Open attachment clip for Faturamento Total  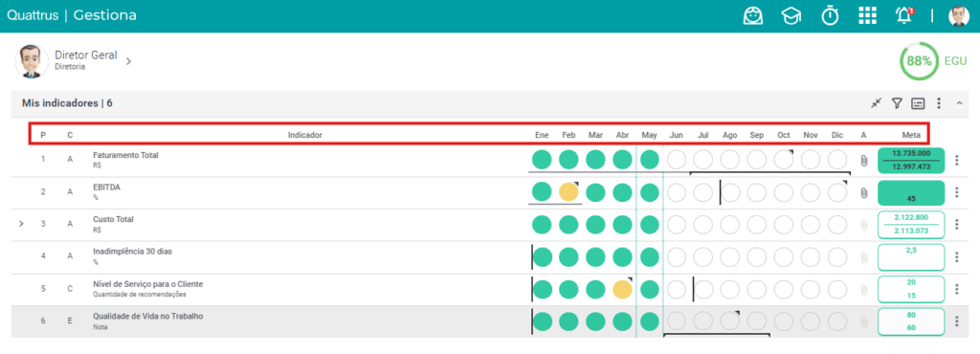[x=864, y=161]
